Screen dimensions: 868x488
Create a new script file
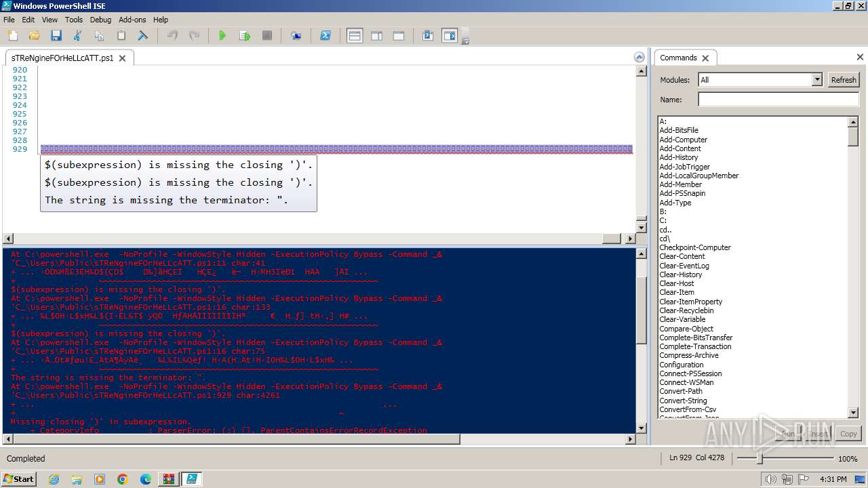pos(12,35)
